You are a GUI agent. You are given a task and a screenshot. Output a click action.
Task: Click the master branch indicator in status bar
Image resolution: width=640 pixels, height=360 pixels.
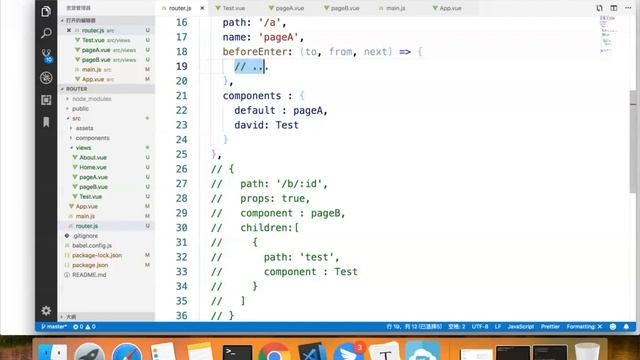[x=54, y=327]
